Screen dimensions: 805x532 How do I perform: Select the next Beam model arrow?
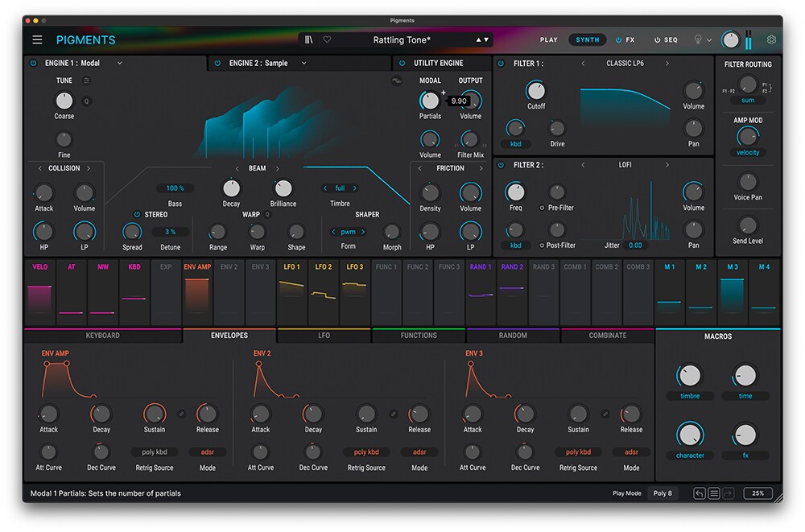[277, 168]
